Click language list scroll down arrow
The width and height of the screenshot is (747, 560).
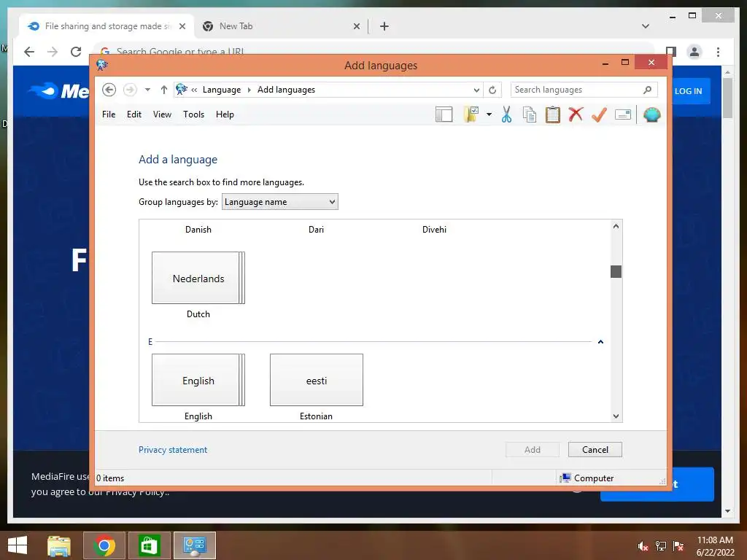pyautogui.click(x=616, y=416)
